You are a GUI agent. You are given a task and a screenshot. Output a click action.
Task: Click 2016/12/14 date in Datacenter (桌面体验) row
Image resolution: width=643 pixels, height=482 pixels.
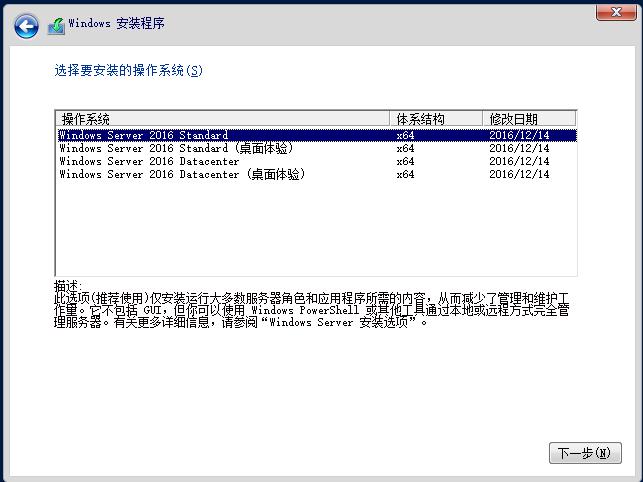tap(519, 174)
